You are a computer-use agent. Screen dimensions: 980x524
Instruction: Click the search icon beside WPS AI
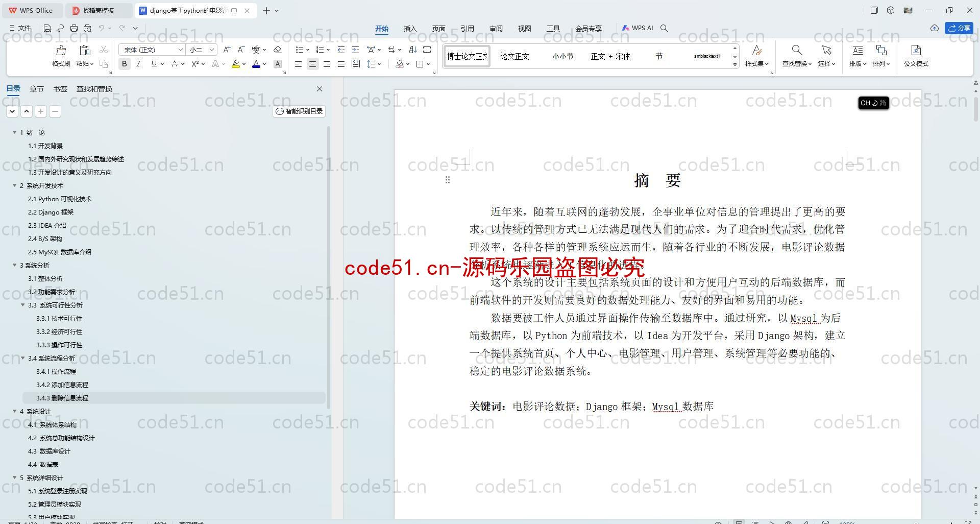tap(664, 29)
